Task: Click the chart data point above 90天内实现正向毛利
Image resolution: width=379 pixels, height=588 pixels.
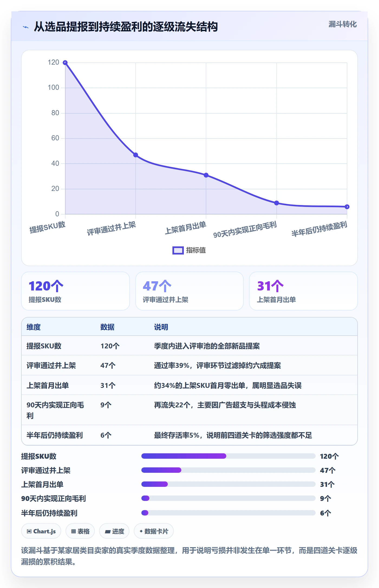Action: [276, 203]
